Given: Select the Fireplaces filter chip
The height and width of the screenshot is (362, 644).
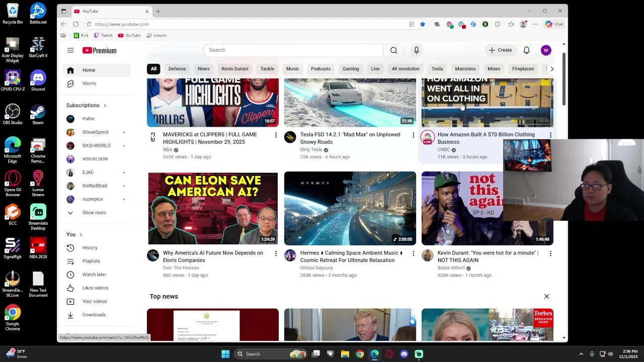Looking at the screenshot, I should [523, 69].
